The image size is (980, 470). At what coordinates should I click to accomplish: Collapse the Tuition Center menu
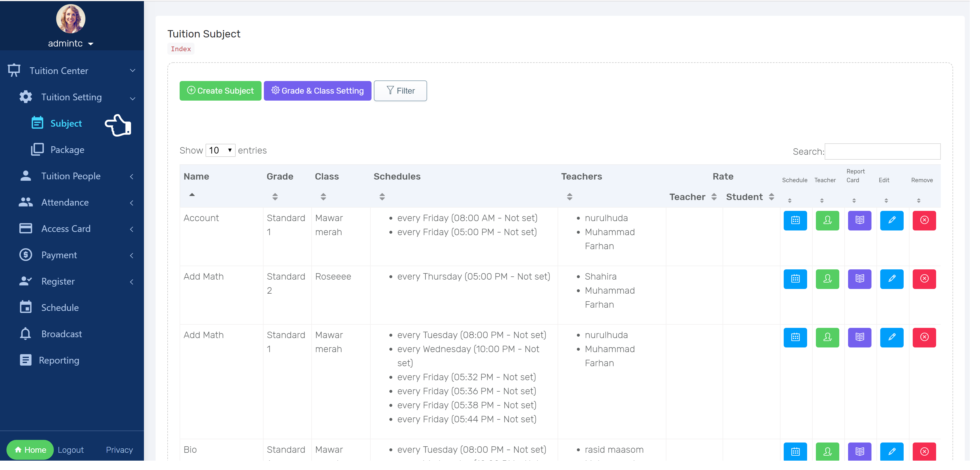[x=71, y=71]
